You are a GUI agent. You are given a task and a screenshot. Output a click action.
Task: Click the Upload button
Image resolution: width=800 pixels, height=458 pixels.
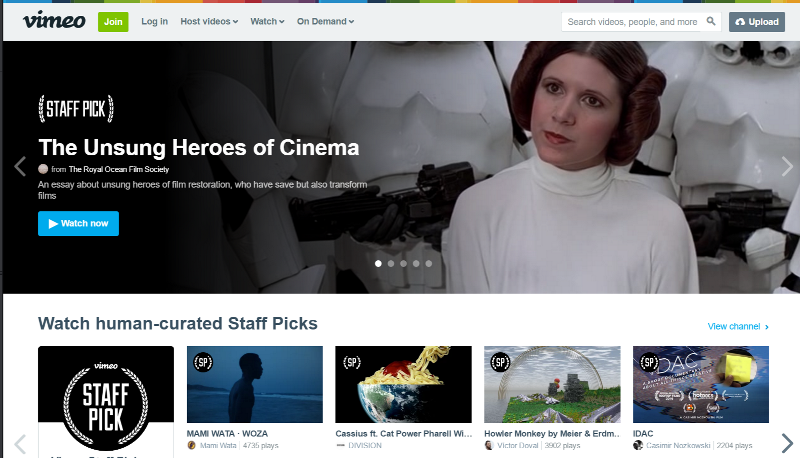(757, 22)
